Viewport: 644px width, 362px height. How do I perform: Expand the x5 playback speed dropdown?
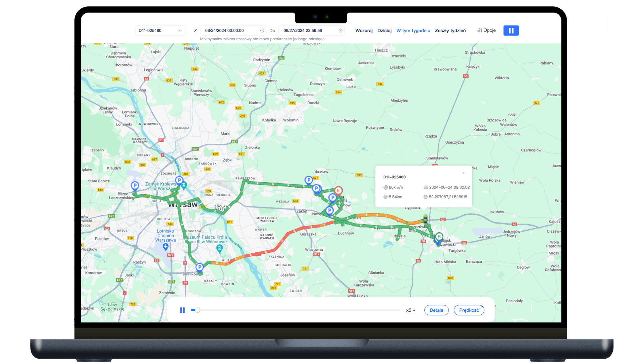[x=411, y=310]
